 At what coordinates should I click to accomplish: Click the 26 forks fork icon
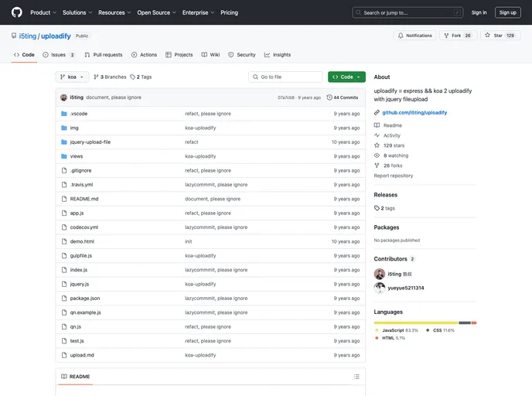(377, 166)
